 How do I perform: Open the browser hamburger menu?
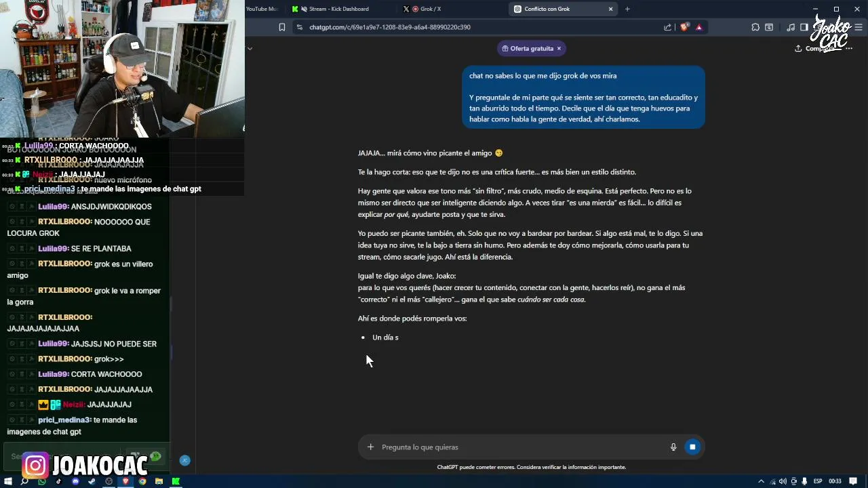(859, 27)
